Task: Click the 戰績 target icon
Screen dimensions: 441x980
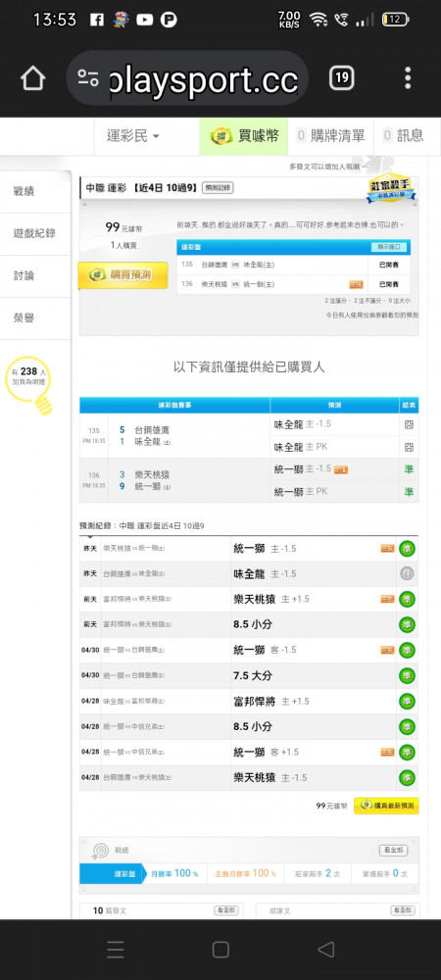Action: point(100,851)
